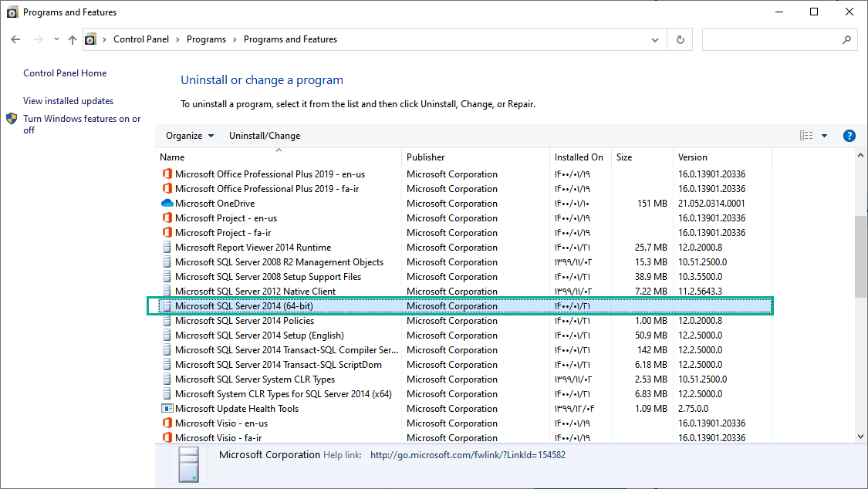Open the Microsoft help link URL

[468, 455]
